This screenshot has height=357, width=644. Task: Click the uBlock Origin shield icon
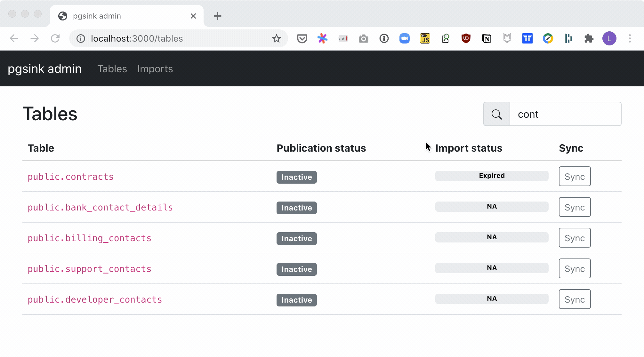click(466, 39)
